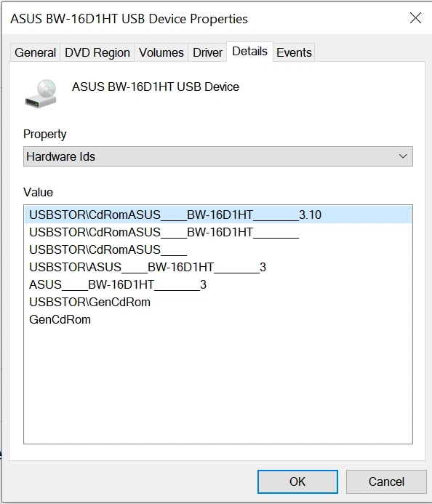Click the OK button

tap(297, 481)
